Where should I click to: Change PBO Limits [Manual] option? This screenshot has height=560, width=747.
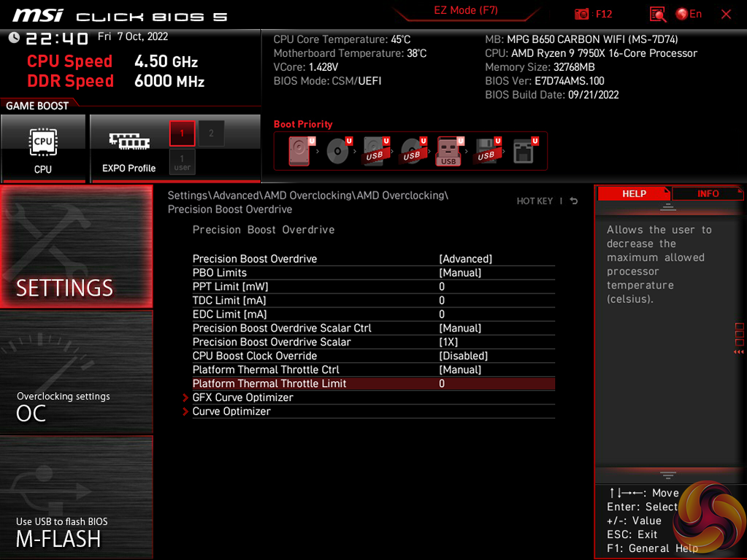coord(374,273)
